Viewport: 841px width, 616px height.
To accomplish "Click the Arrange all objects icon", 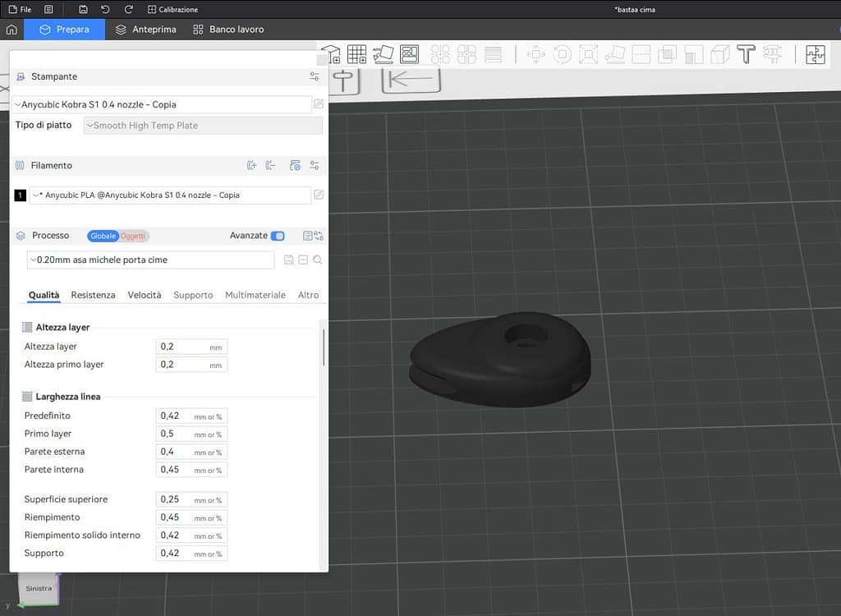I will pos(409,54).
